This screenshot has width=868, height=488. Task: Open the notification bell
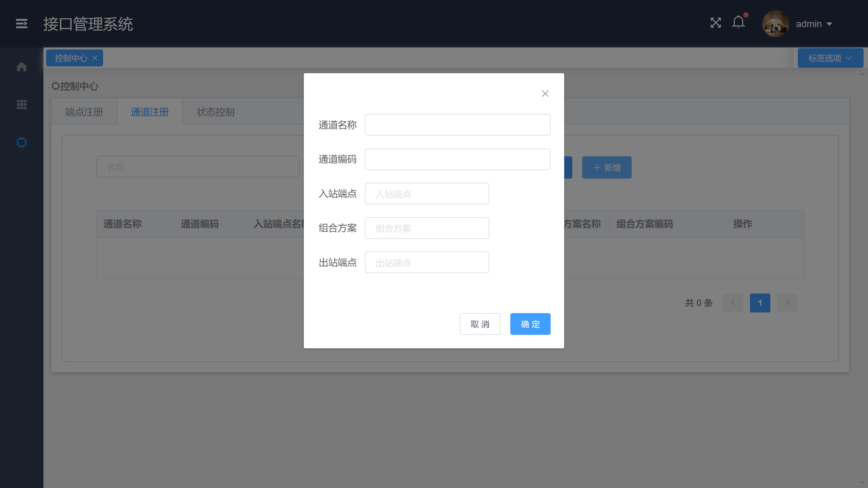[x=738, y=23]
